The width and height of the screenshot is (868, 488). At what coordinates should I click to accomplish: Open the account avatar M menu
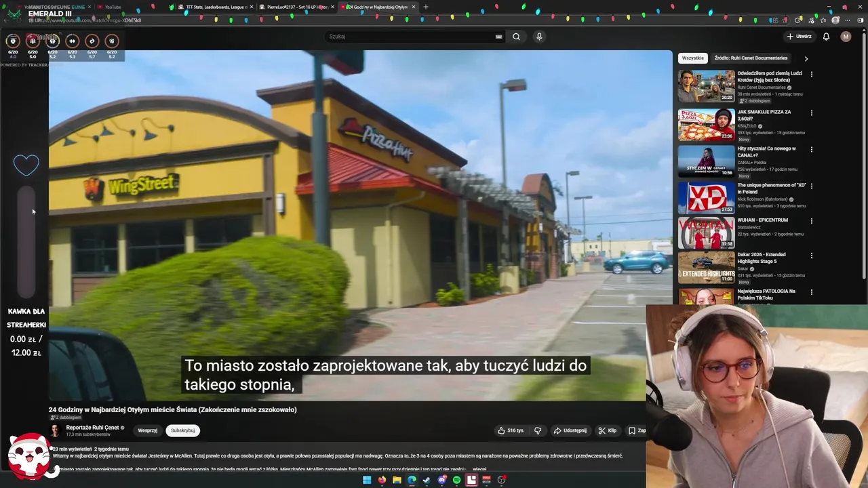846,37
